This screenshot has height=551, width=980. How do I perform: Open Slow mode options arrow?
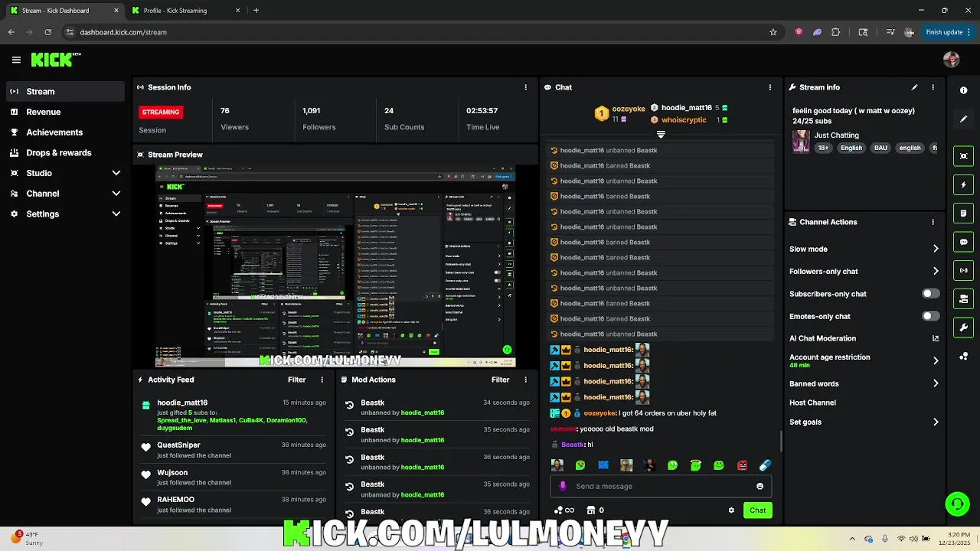(x=936, y=249)
